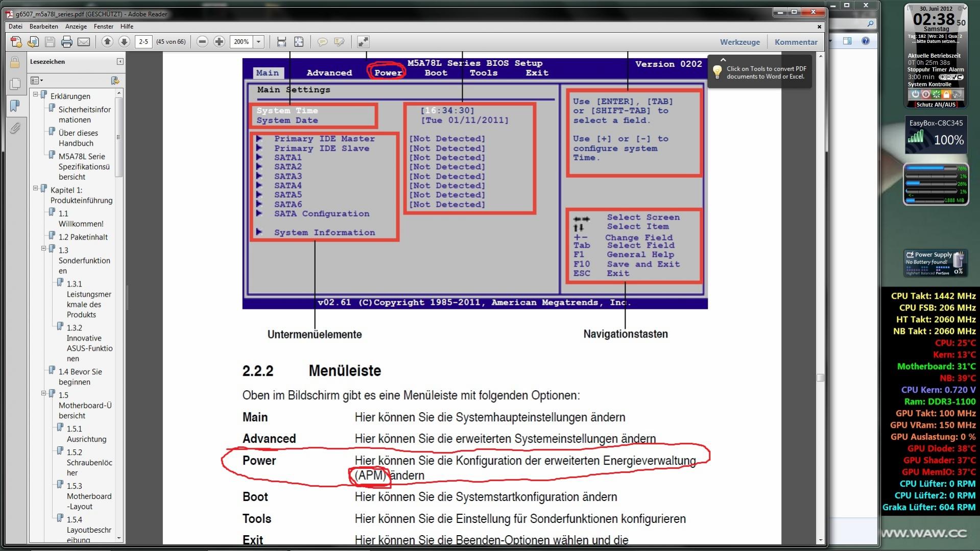The width and height of the screenshot is (980, 551).
Task: Select the 1.2 Paketinhalt bookmark
Action: pyautogui.click(x=83, y=237)
